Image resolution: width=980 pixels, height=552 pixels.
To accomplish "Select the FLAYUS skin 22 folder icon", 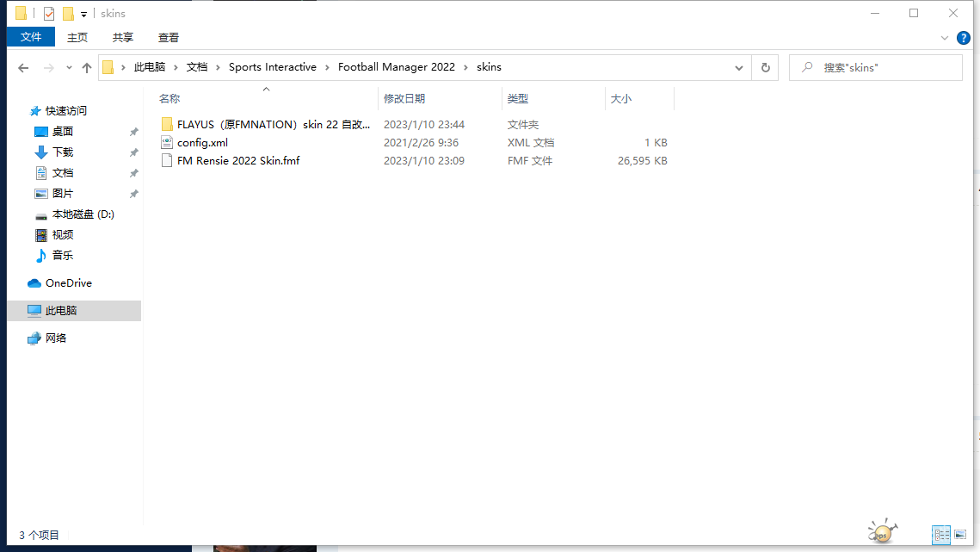I will [x=167, y=125].
